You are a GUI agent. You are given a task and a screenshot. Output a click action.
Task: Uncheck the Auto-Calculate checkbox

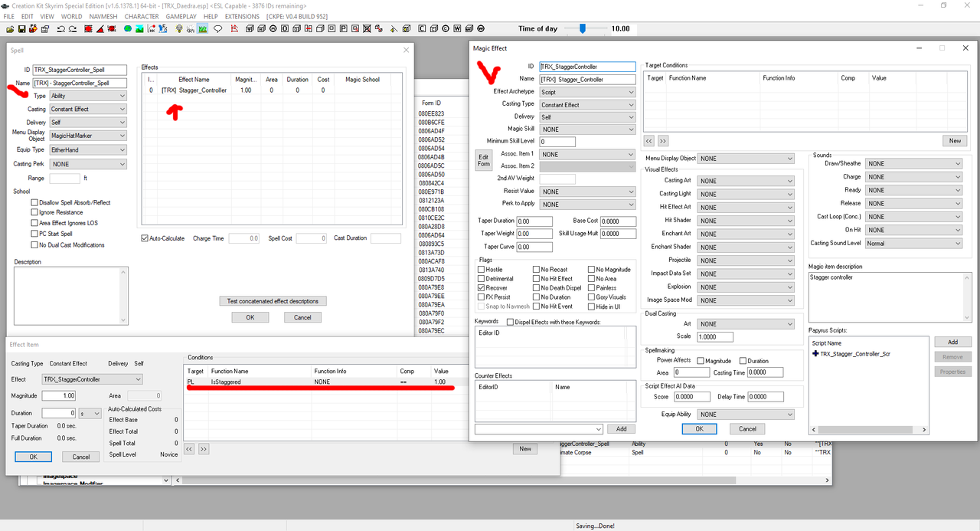tap(145, 238)
